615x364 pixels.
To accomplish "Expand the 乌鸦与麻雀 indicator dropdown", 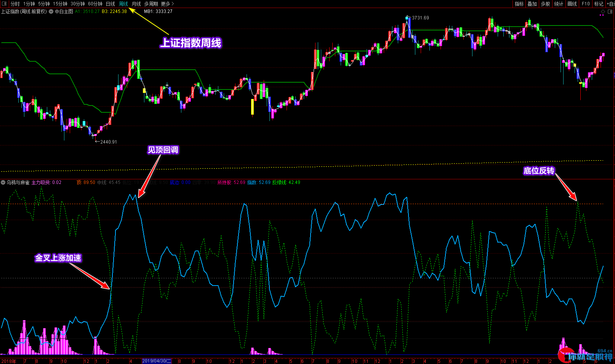I will [x=3, y=182].
